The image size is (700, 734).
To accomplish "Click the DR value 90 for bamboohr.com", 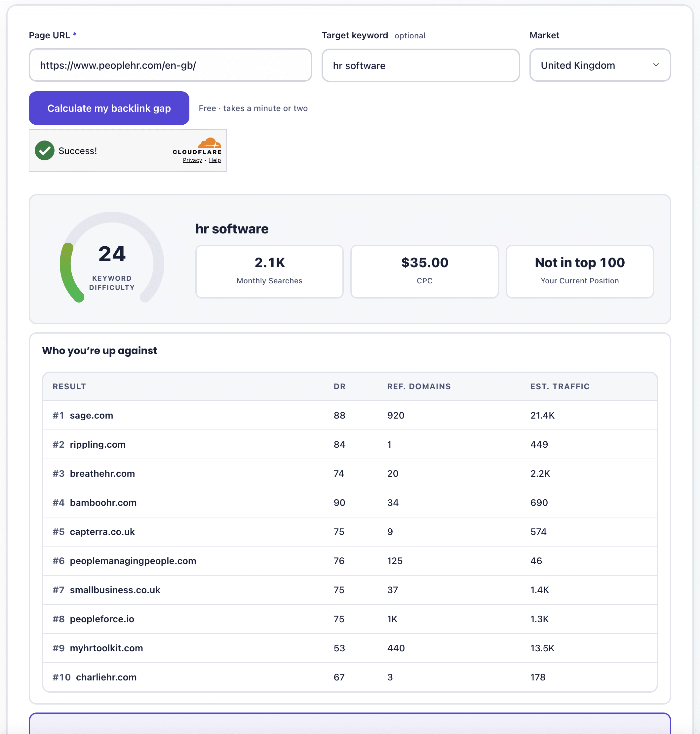I will 339,503.
